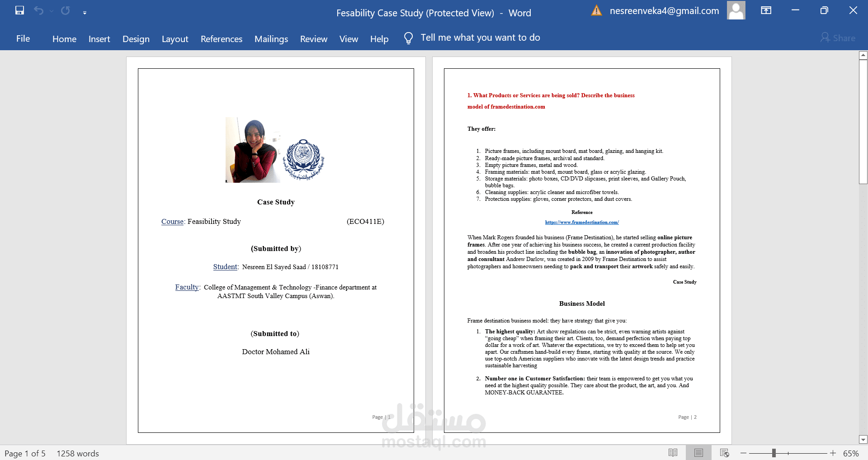The image size is (868, 460).
Task: Click the (ECO411E) course code text
Action: tap(365, 222)
